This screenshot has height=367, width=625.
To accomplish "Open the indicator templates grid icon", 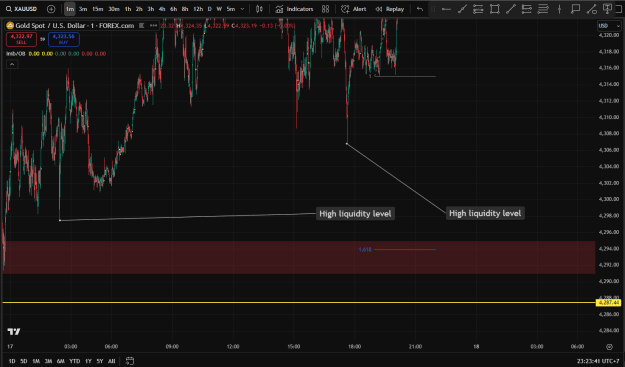I will click(326, 9).
